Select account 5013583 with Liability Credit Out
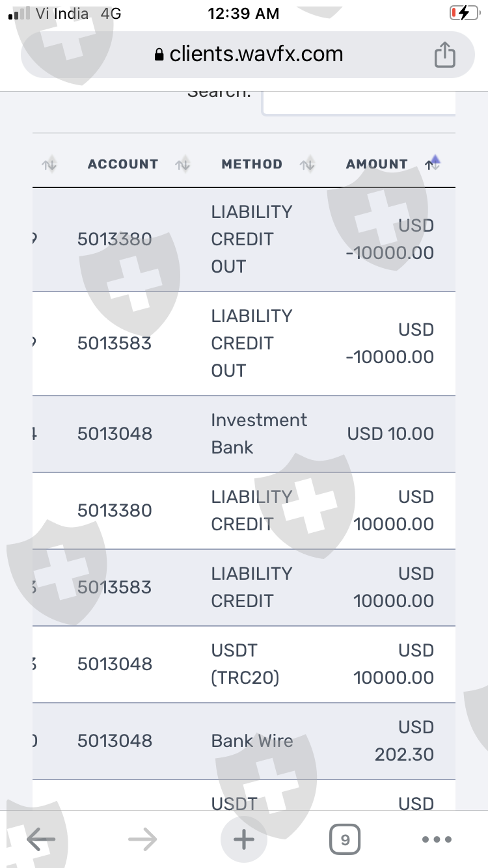The height and width of the screenshot is (868, 488). [x=115, y=344]
